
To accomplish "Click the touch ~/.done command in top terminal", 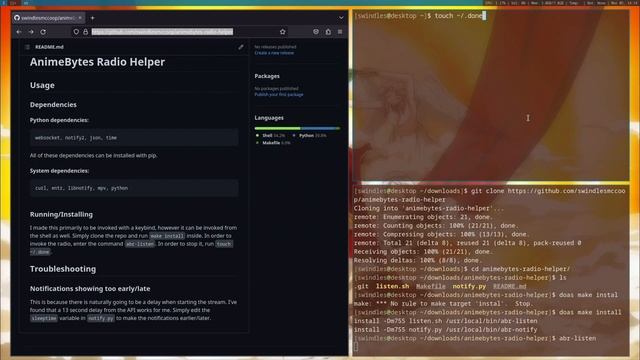I will click(x=458, y=16).
